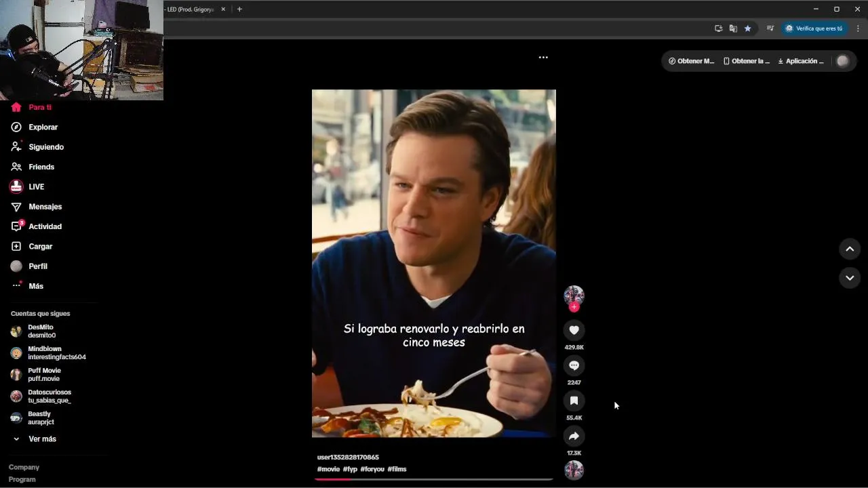Open Explorar in the sidebar
The image size is (868, 488).
35,127
